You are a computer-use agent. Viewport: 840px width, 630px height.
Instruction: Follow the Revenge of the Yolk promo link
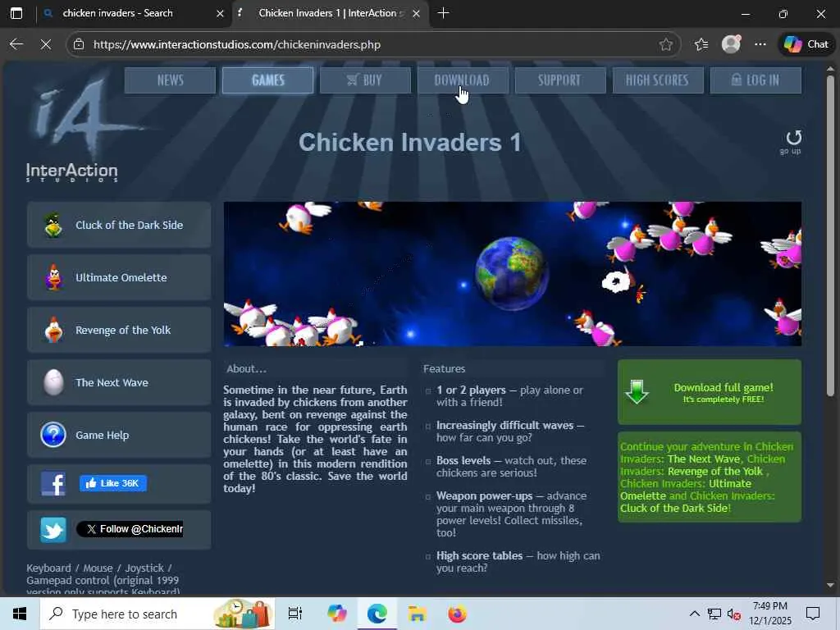pyautogui.click(x=714, y=472)
